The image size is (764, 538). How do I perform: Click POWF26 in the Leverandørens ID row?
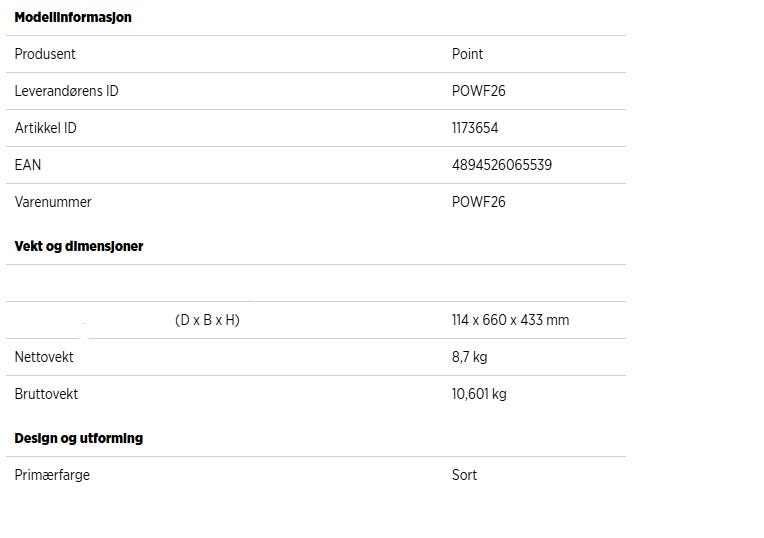(478, 91)
